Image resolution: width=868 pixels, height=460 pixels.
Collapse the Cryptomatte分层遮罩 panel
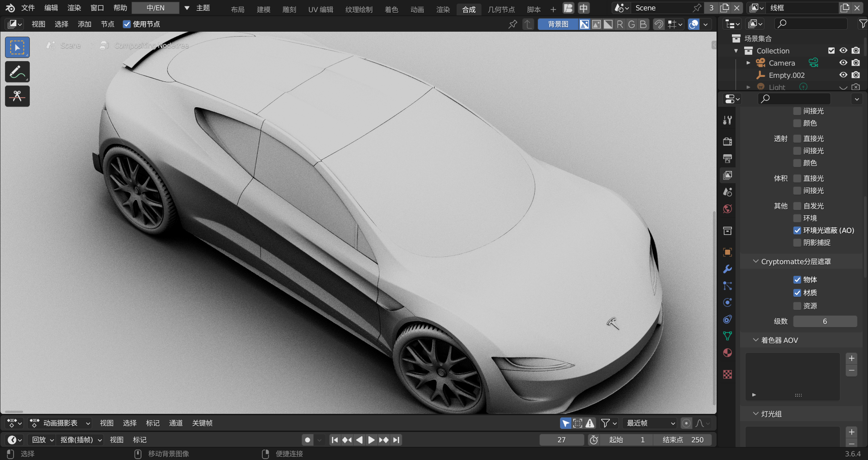[x=755, y=261]
